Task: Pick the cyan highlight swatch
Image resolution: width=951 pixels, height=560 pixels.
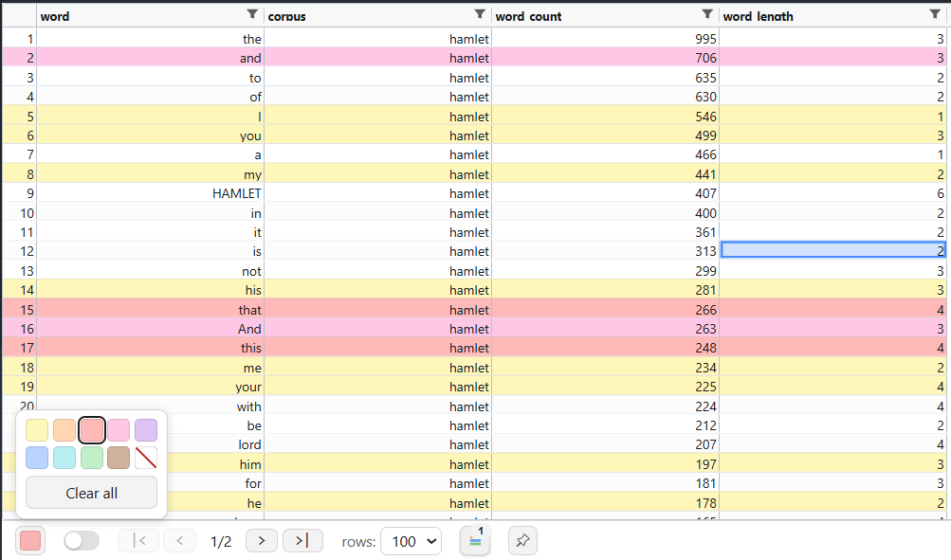Action: (64, 458)
